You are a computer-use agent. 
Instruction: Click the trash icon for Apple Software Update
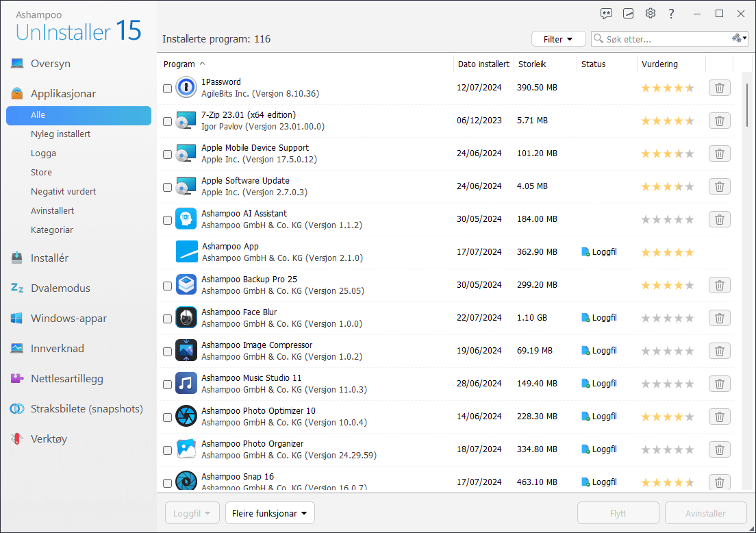[719, 186]
